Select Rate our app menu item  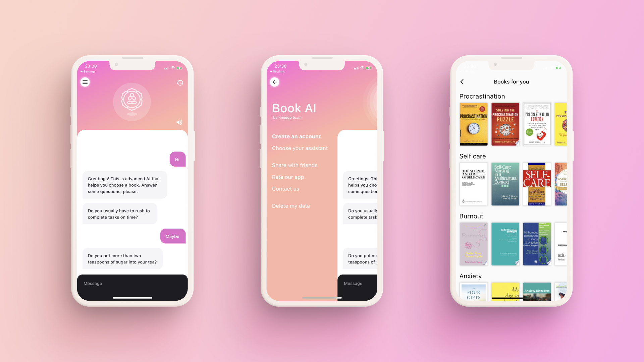click(288, 177)
